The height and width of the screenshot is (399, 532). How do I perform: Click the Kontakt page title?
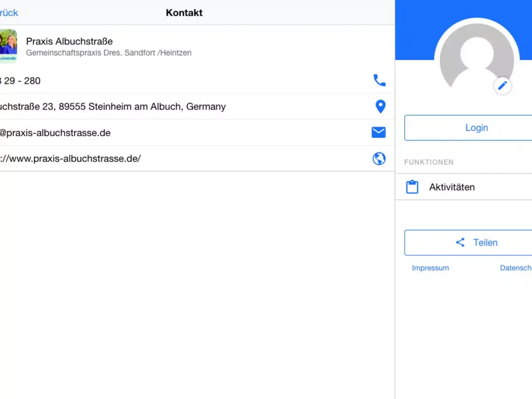[x=184, y=13]
